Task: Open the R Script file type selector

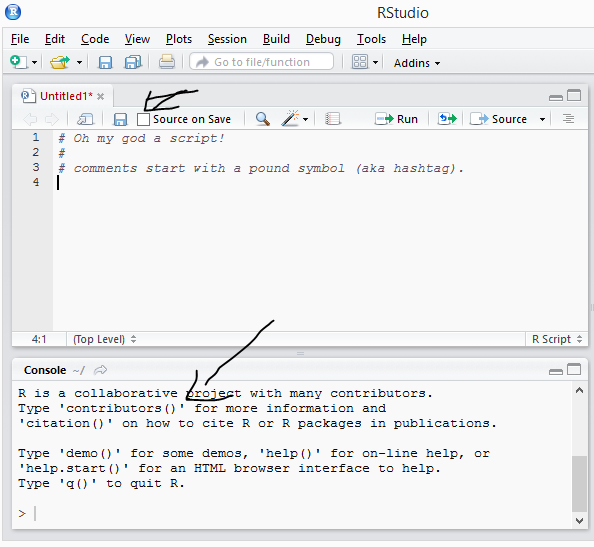Action: click(x=556, y=339)
